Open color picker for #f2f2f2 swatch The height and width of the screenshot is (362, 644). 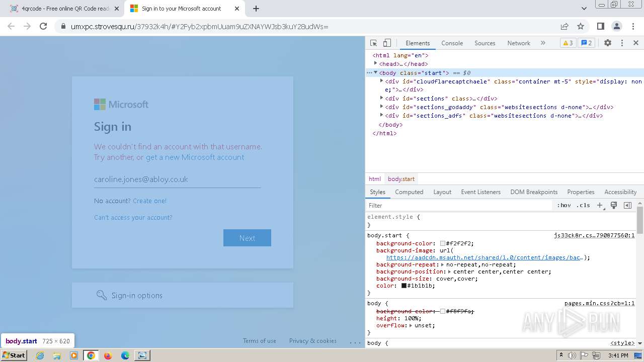(443, 243)
